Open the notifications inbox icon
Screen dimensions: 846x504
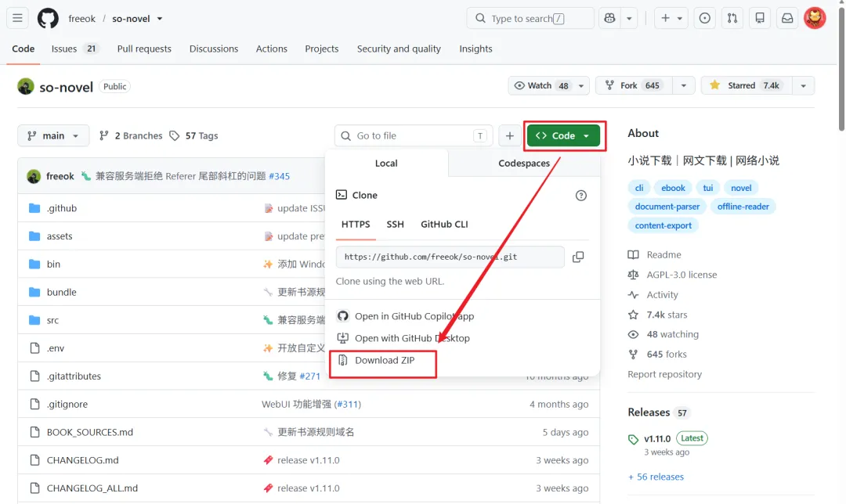(x=787, y=18)
